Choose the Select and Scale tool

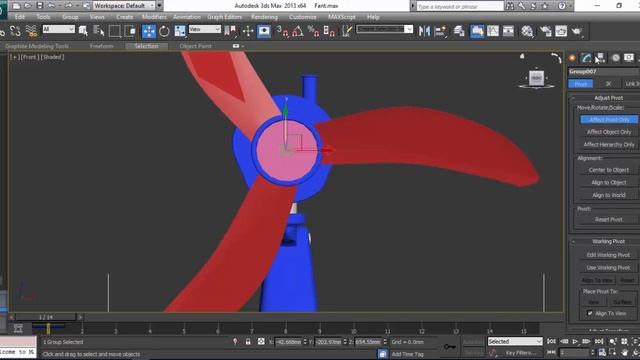180,31
